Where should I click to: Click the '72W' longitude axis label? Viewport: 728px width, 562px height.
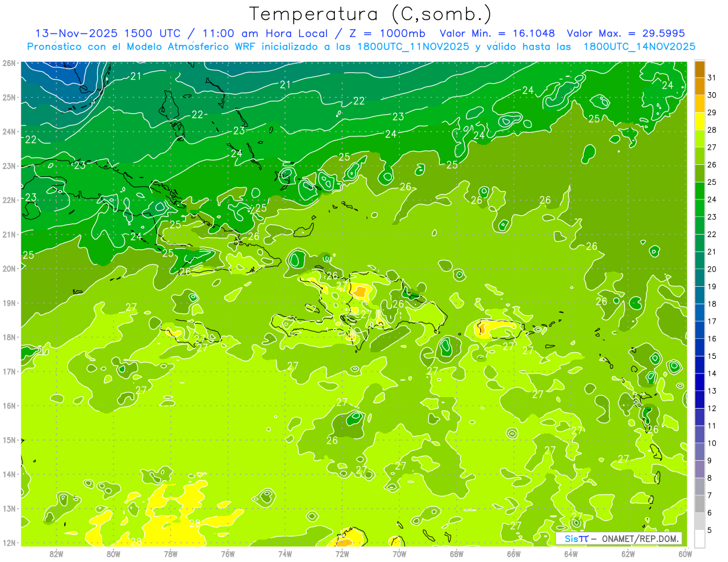click(x=342, y=554)
